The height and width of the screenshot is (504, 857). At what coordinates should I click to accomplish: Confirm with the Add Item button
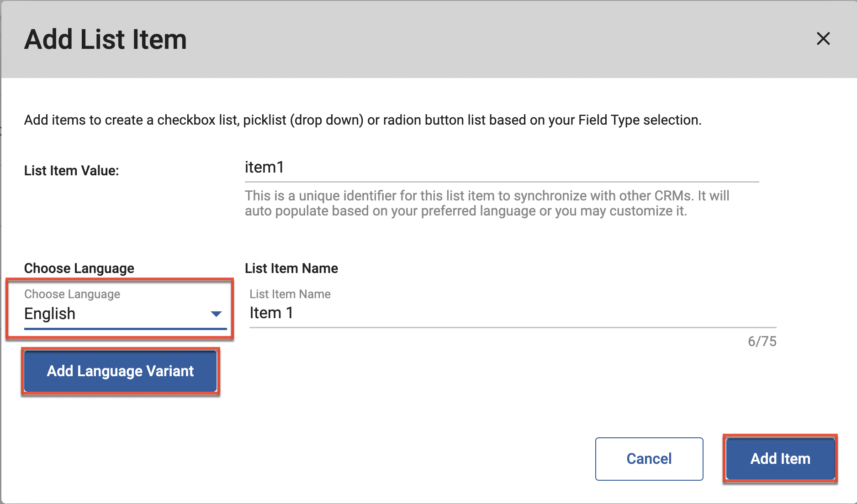780,459
